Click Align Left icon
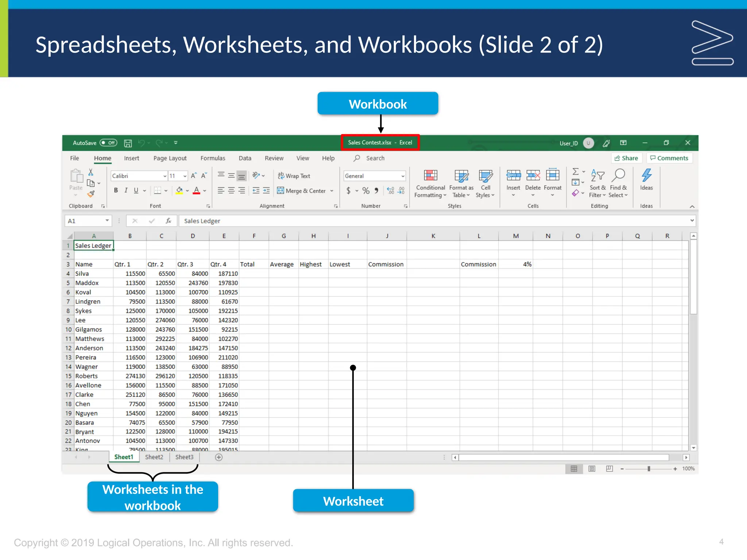 pos(221,191)
